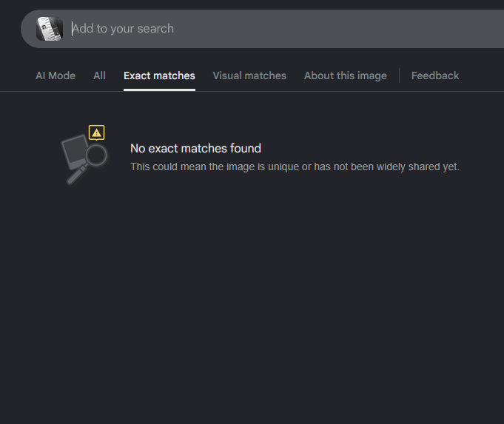The height and width of the screenshot is (424, 504).
Task: Open the About this image tab
Action: (346, 75)
